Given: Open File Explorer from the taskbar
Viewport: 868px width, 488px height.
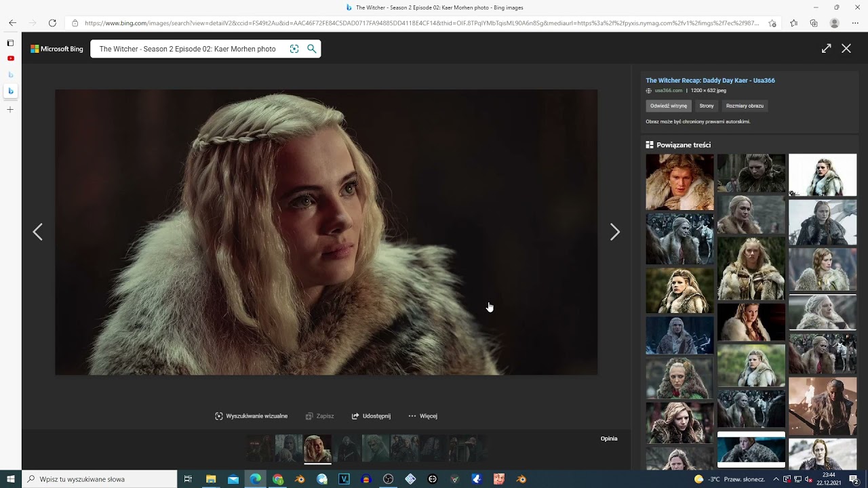Looking at the screenshot, I should pyautogui.click(x=211, y=479).
